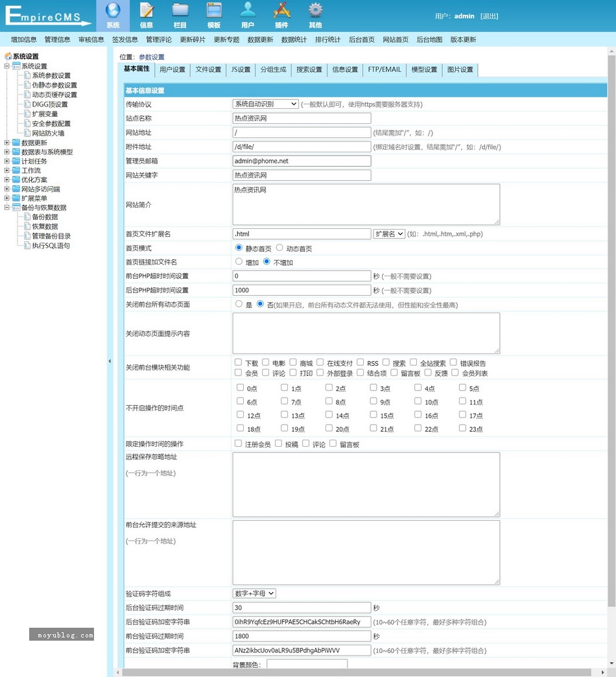This screenshot has height=677, width=616.
Task: Click the page icon beside 备份数据
Action: pos(27,217)
